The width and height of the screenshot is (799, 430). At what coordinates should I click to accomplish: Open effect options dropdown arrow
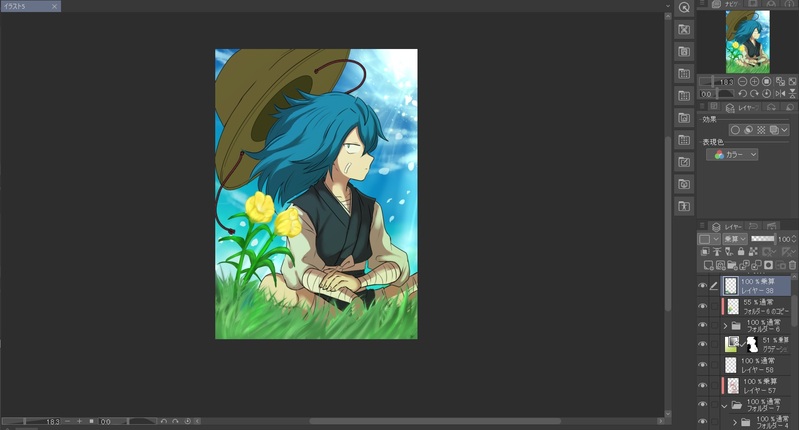(785, 130)
